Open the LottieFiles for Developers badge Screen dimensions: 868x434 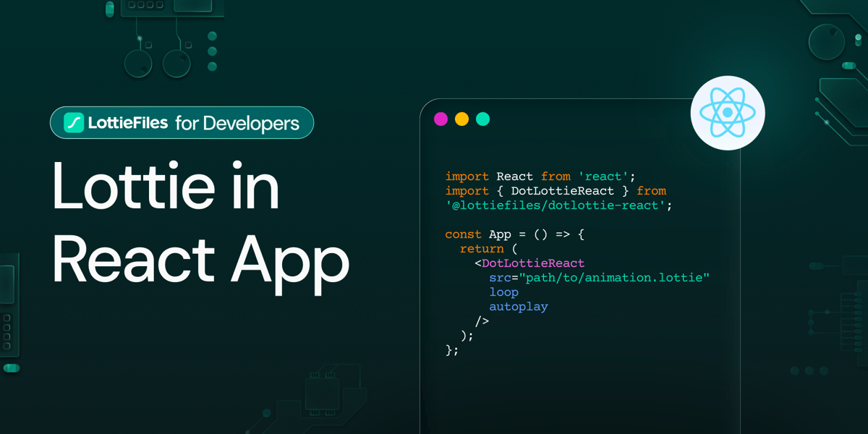[182, 122]
